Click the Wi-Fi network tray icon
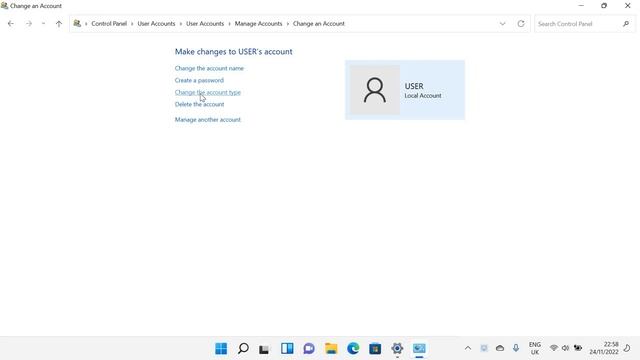 tap(553, 348)
